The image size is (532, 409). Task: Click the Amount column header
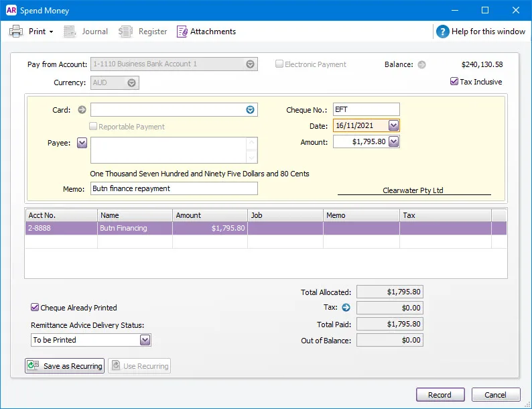tap(210, 215)
